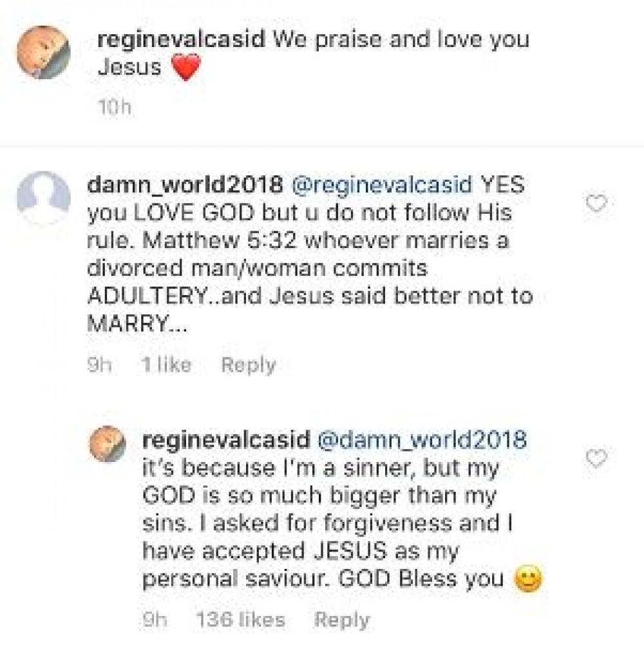View the 136 likes list
The image size is (644, 663).
tap(240, 620)
